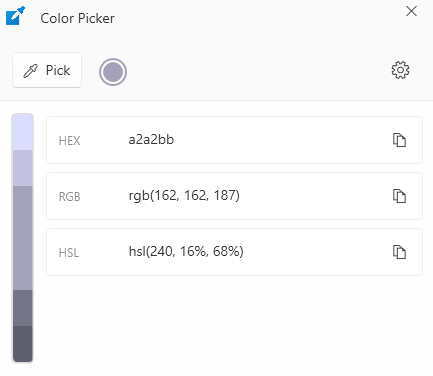Click the hsl(240, 16%, 68%) value text
Viewport: 433px width, 376px height.
[x=186, y=252]
